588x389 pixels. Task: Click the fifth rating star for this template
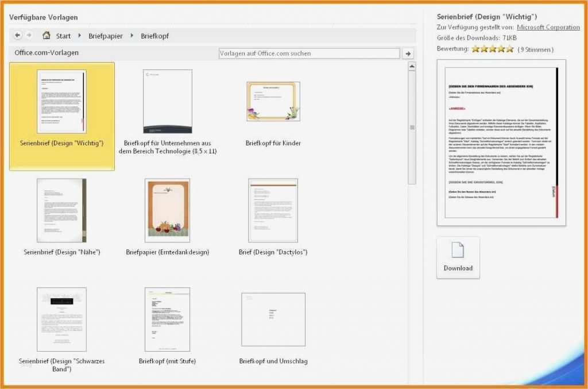[x=509, y=49]
